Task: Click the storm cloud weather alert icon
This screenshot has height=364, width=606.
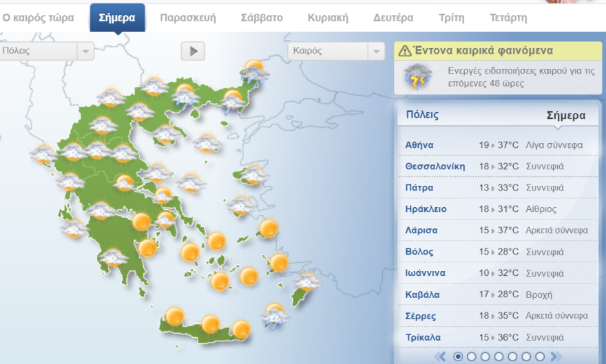Action: (417, 76)
